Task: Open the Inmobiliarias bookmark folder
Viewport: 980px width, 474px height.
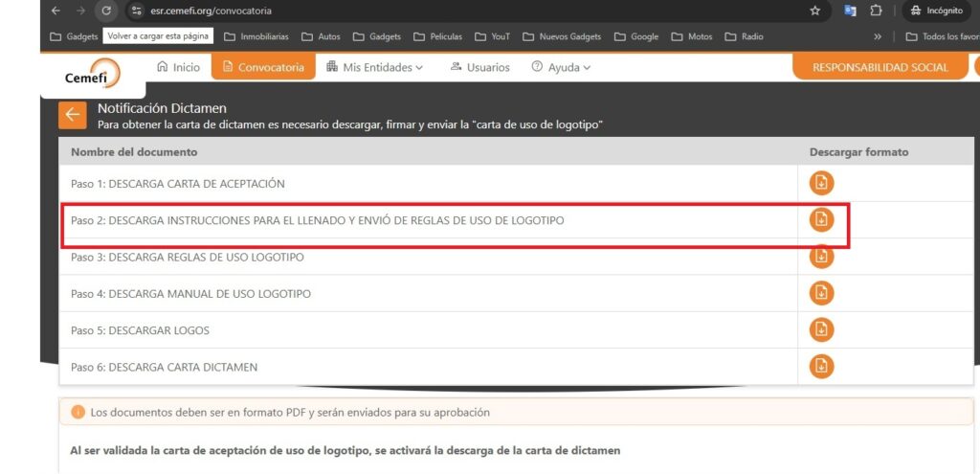Action: [x=256, y=37]
